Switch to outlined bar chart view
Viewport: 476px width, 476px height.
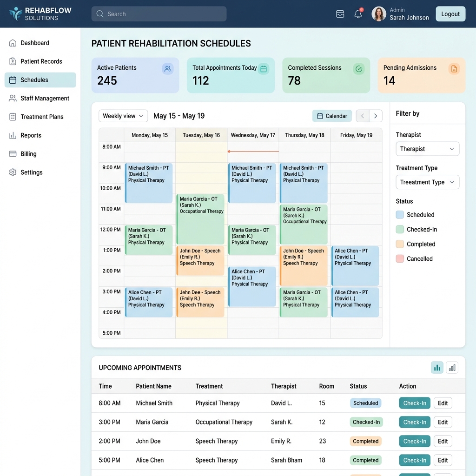click(452, 368)
